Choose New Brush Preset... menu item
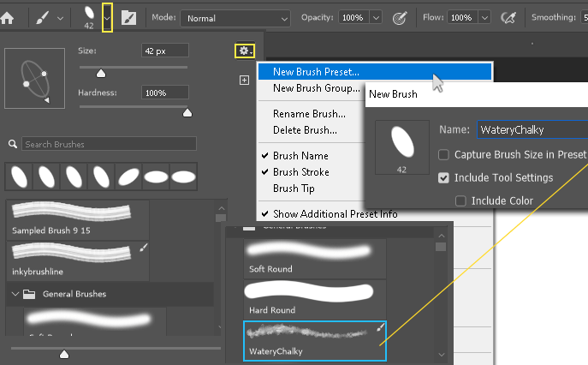The image size is (588, 365). click(375, 72)
